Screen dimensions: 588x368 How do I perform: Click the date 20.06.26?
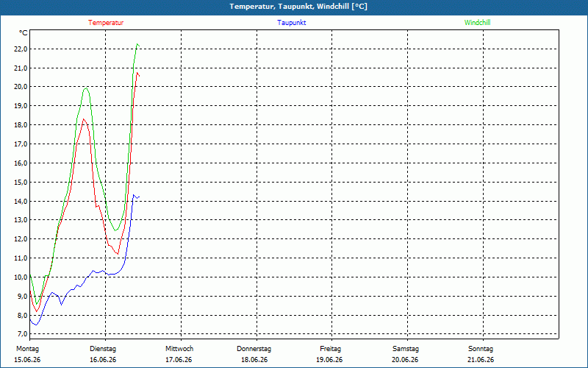pyautogui.click(x=405, y=360)
